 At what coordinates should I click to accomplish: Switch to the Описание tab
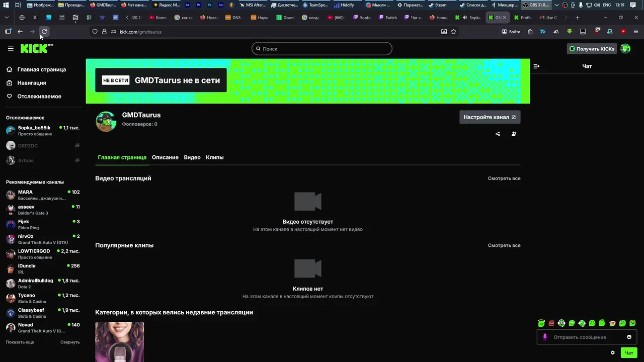(165, 157)
